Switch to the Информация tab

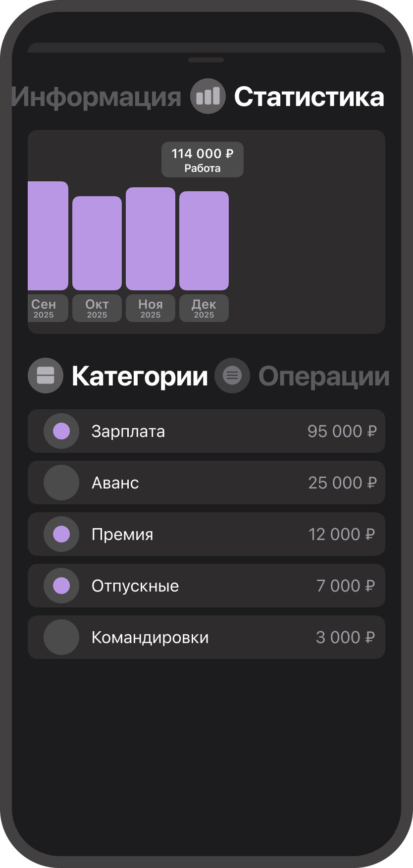[96, 97]
